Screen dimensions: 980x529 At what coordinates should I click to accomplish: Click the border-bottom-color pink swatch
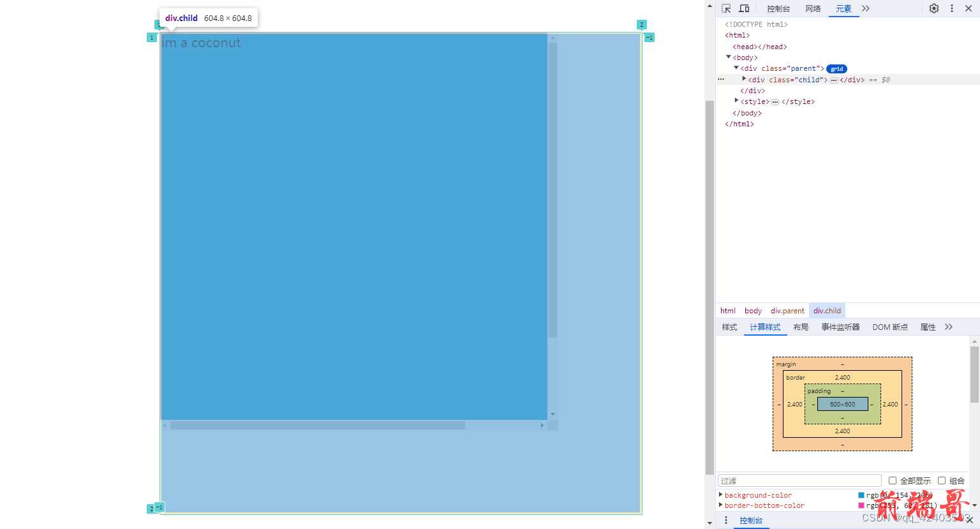click(x=861, y=505)
